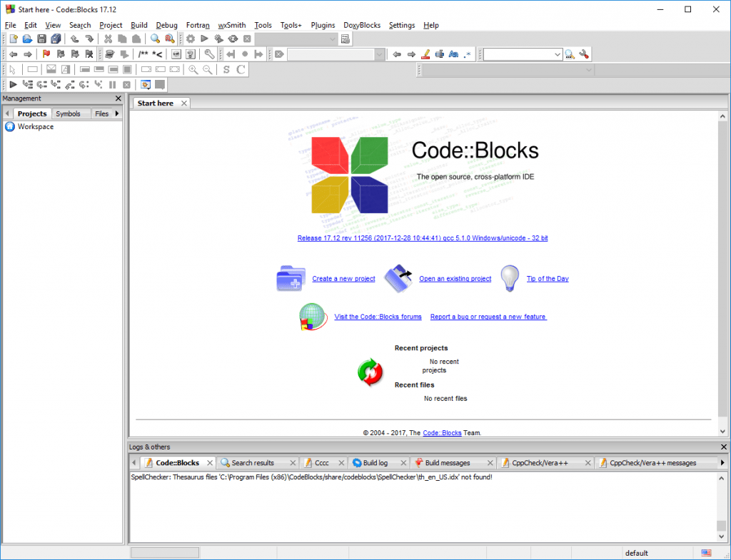The image size is (731, 560).
Task: Insert a DoxyBlocks block comment (/**)
Action: pos(143,54)
